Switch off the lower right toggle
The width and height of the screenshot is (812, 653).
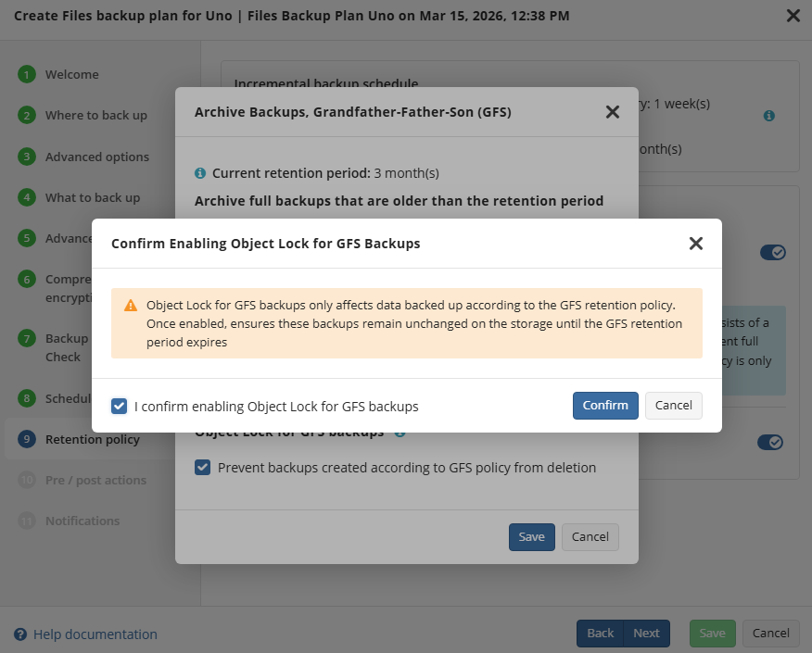pos(770,443)
